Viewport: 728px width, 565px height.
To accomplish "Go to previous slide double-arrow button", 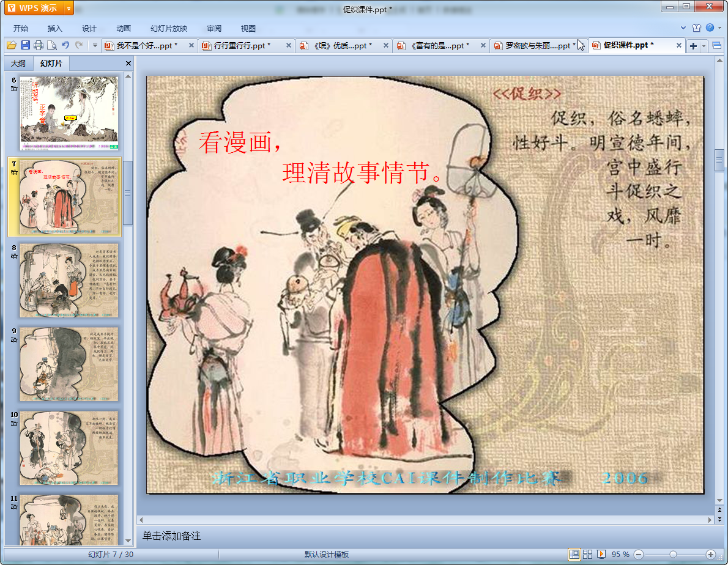I will click(x=719, y=510).
